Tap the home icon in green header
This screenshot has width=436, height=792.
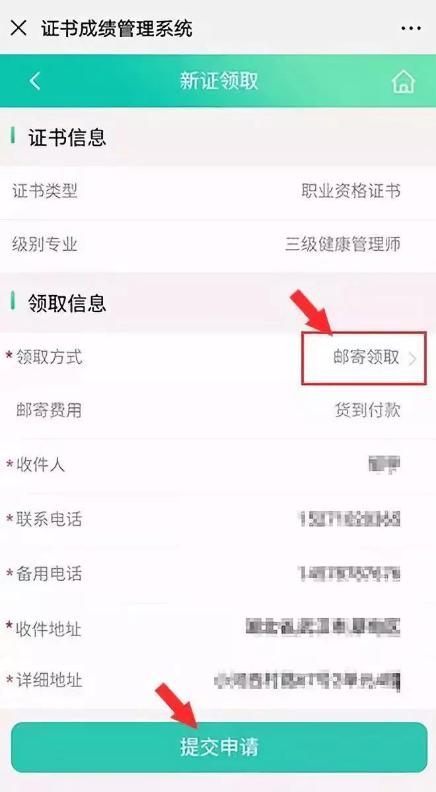[403, 81]
